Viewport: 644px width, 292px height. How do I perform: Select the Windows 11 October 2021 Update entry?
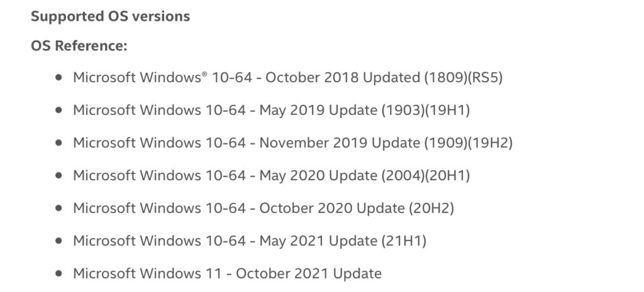tap(227, 273)
